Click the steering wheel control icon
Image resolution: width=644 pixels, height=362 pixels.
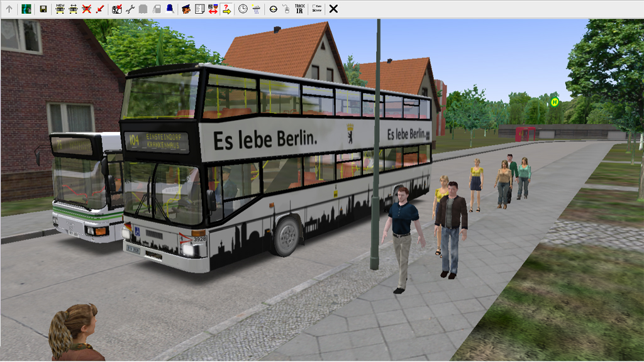click(x=273, y=9)
